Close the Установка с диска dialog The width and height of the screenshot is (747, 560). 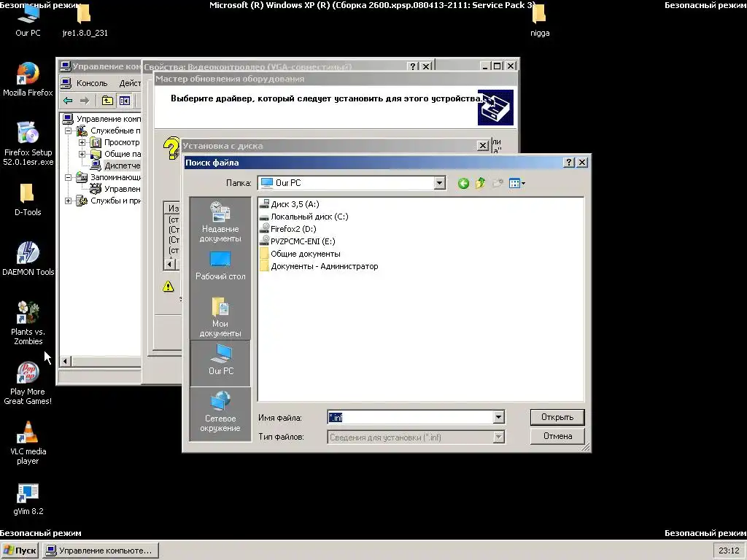coord(483,146)
